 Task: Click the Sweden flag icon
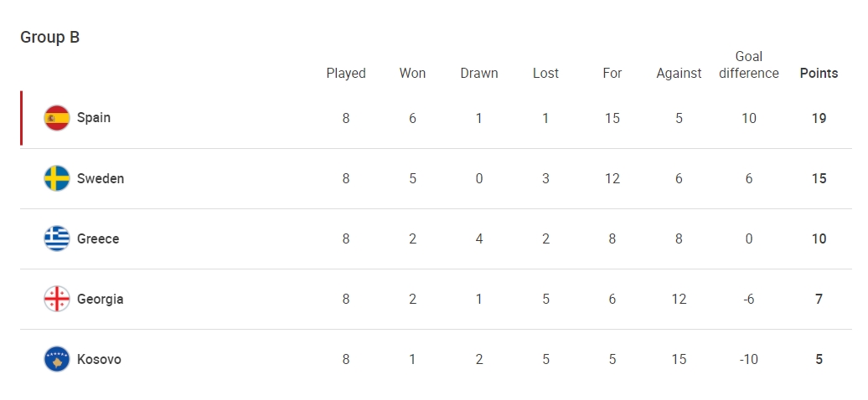[57, 178]
